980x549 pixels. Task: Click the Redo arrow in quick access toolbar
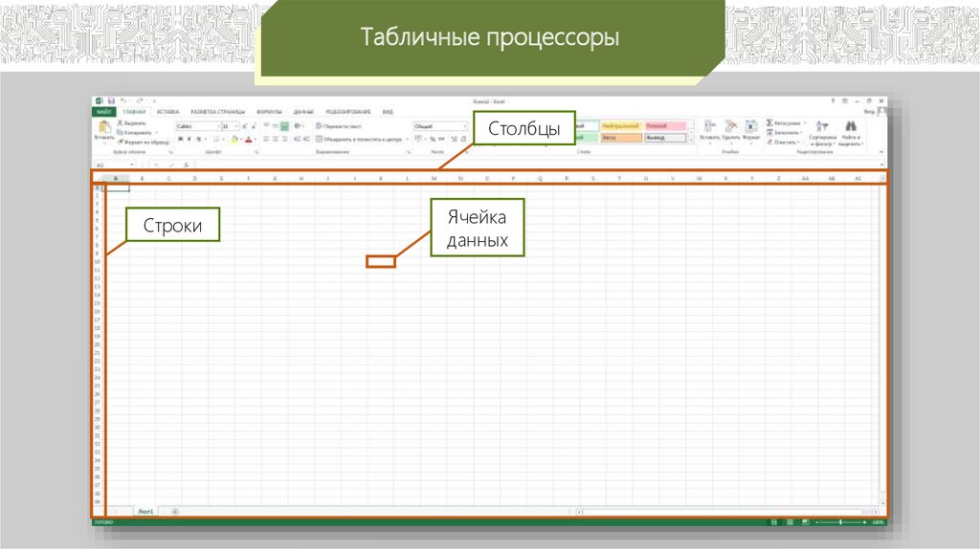click(x=140, y=100)
